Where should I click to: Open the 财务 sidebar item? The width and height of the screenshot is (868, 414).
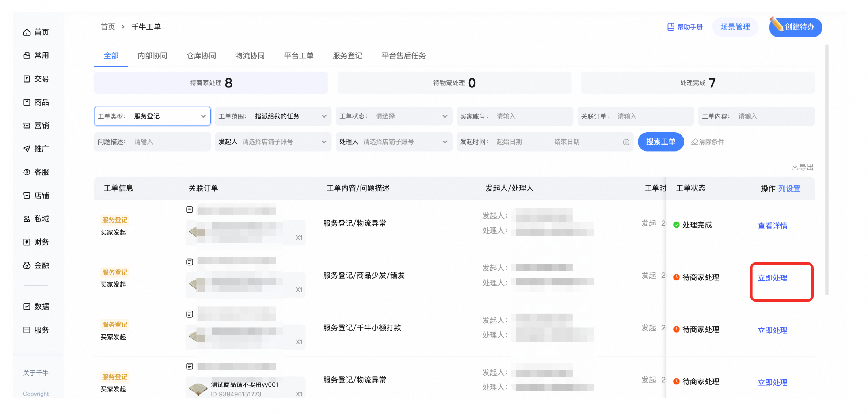[x=36, y=242]
